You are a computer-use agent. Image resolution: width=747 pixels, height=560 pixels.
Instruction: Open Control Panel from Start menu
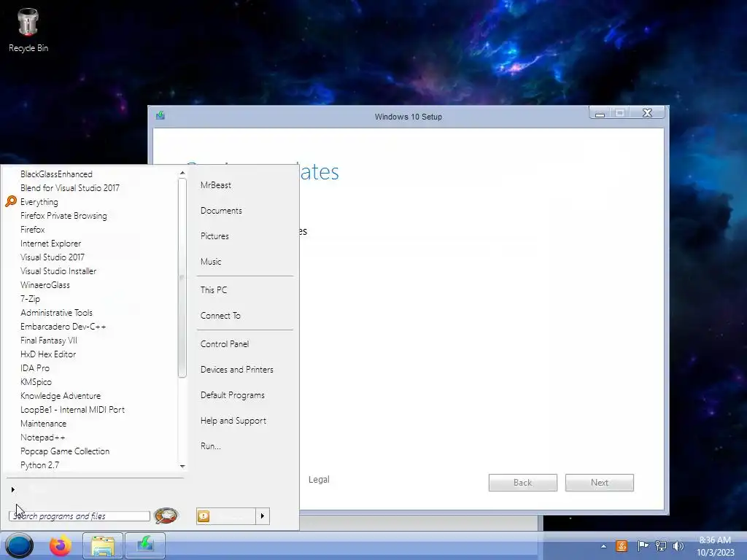point(225,344)
